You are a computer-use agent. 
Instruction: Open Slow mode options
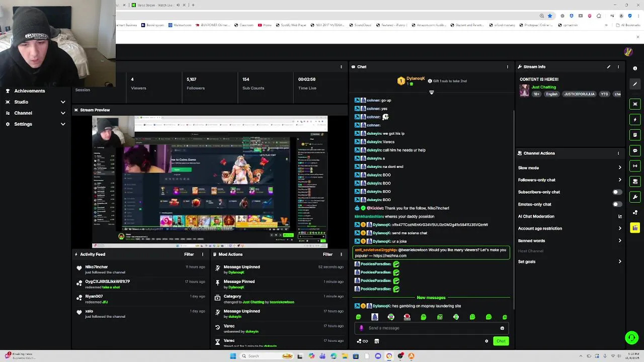click(x=570, y=168)
